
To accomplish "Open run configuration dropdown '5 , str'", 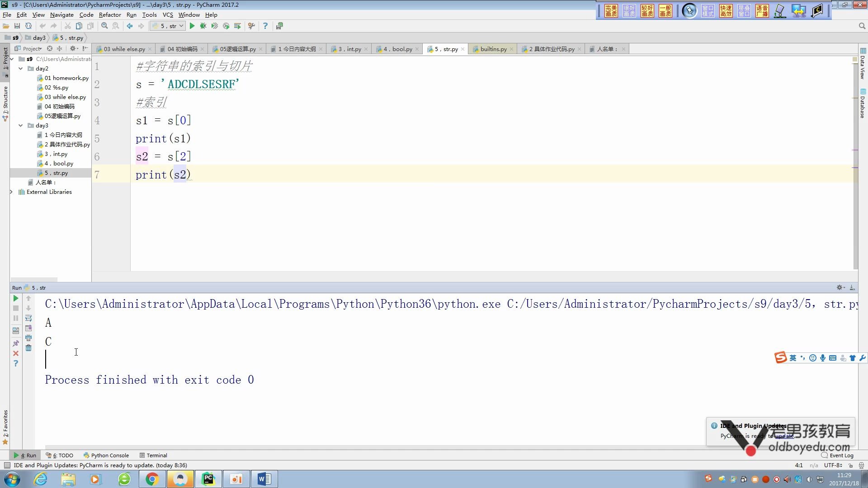I will [x=168, y=26].
